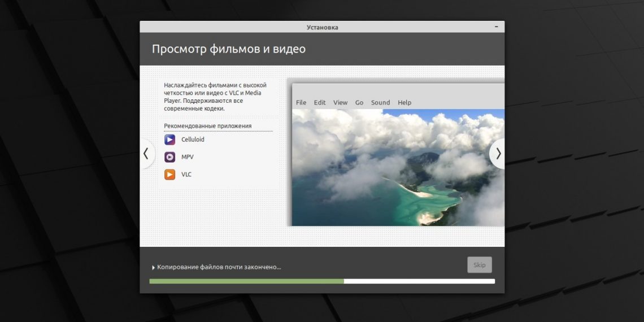Click the MPV label text
The height and width of the screenshot is (322, 644).
[188, 157]
